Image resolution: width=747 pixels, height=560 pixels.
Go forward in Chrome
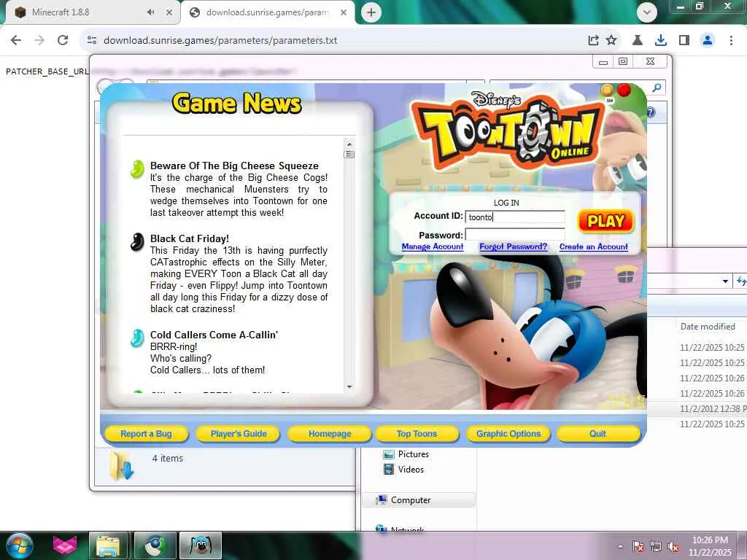[x=39, y=40]
